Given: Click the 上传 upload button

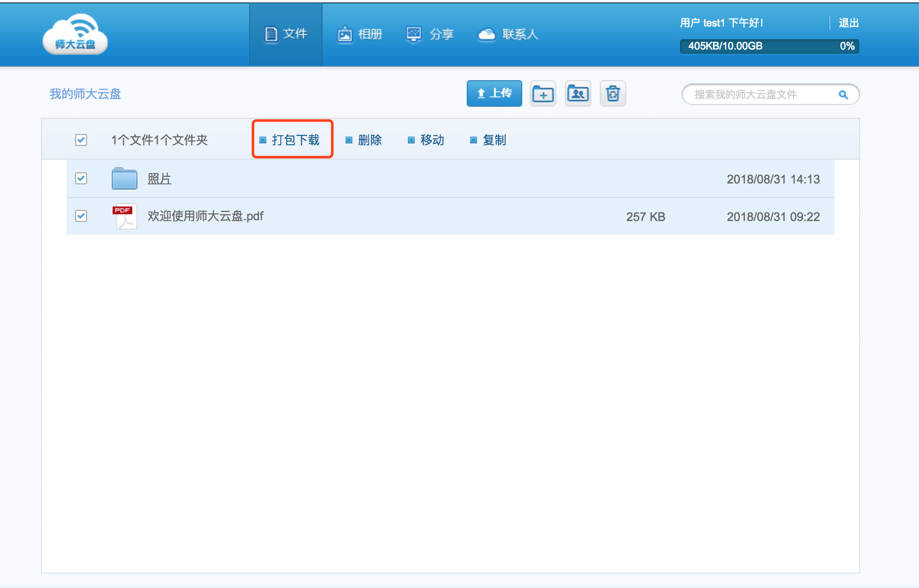Looking at the screenshot, I should pyautogui.click(x=494, y=93).
